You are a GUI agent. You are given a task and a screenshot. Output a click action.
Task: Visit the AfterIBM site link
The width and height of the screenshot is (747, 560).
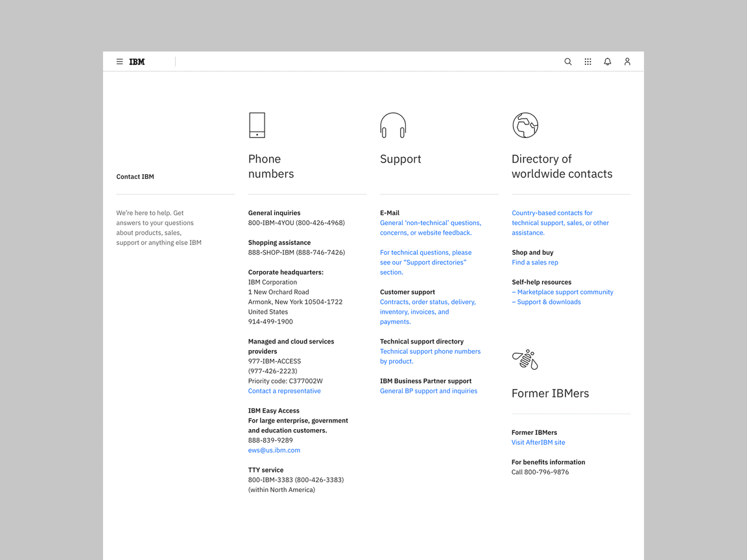coord(538,443)
